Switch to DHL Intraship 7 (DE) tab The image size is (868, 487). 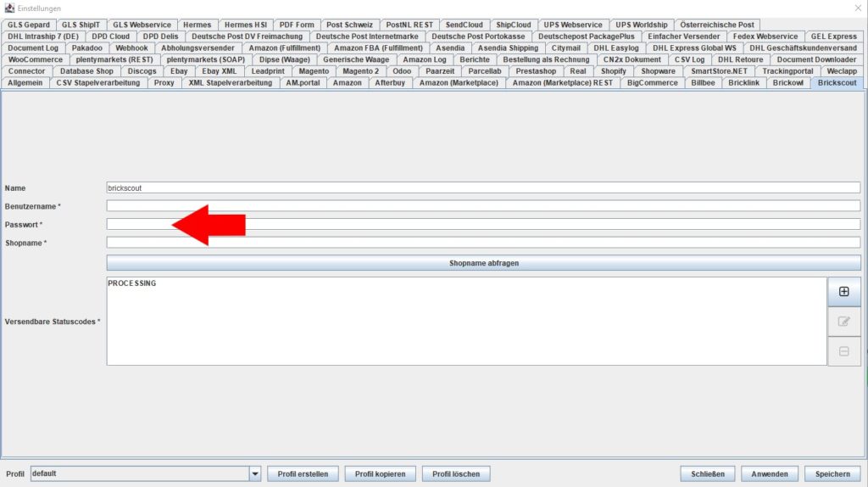pos(43,36)
